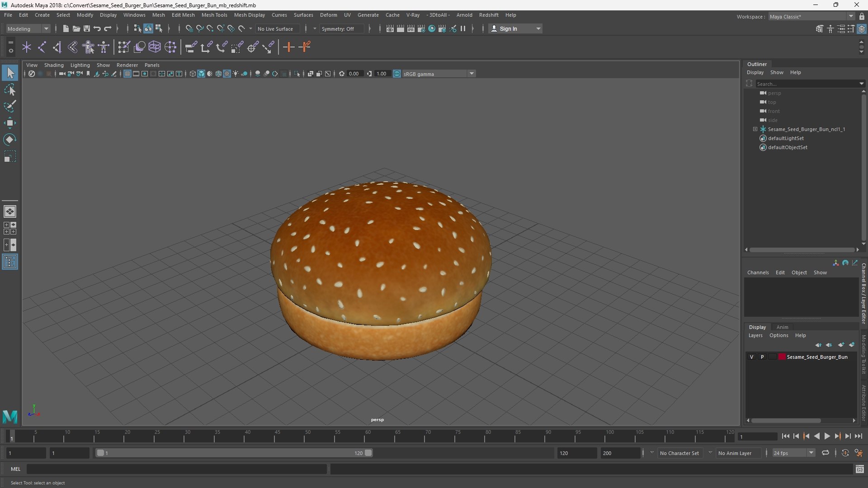Open the Modeling menu set dropdown
Viewport: 868px width, 488px height.
pyautogui.click(x=28, y=28)
